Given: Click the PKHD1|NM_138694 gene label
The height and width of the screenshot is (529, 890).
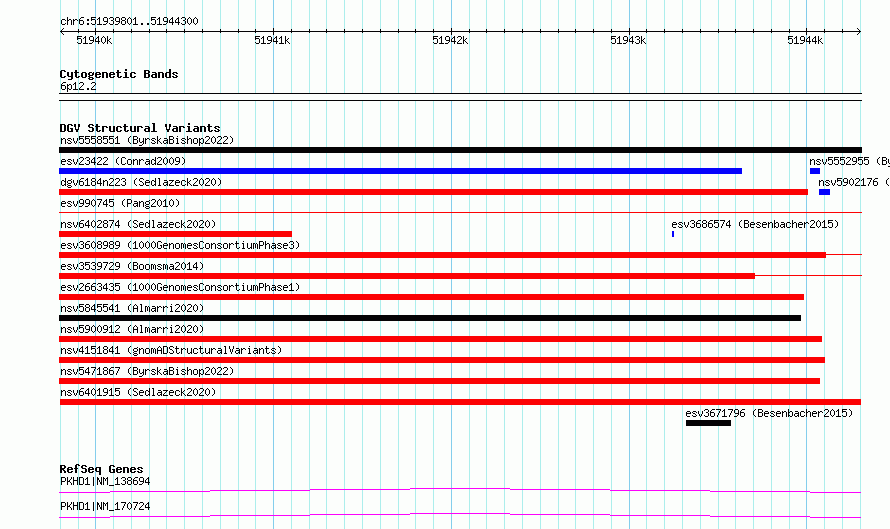Looking at the screenshot, I should (105, 481).
